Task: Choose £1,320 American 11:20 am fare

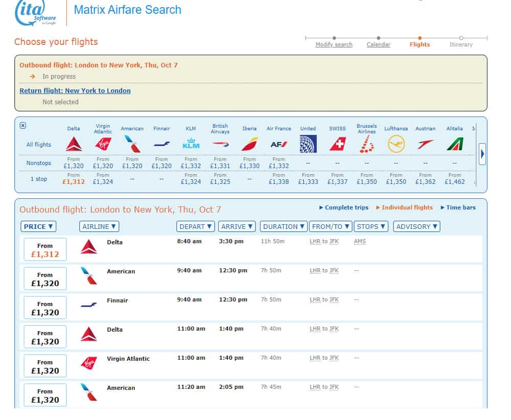Action: [x=45, y=395]
